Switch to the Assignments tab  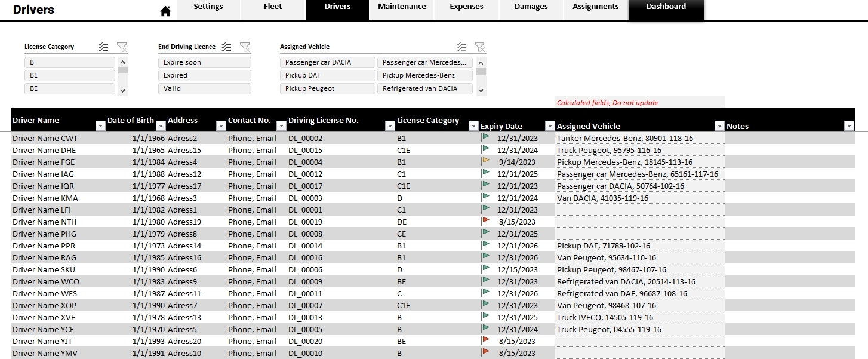(x=595, y=10)
